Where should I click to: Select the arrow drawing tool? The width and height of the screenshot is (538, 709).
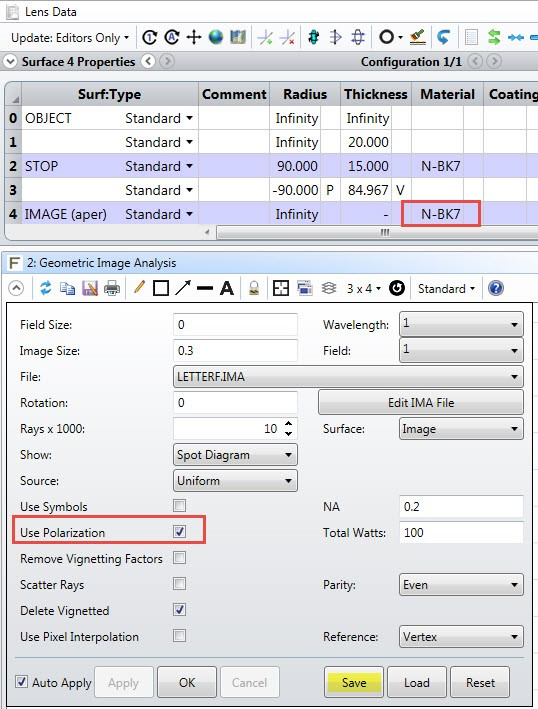tap(183, 288)
